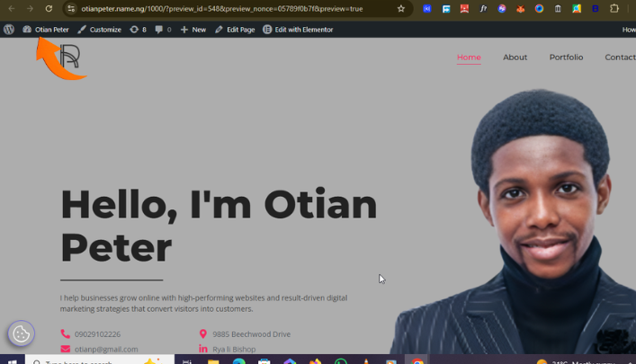The image size is (636, 364).
Task: Open the browser extensions puzzle icon
Action: (614, 9)
